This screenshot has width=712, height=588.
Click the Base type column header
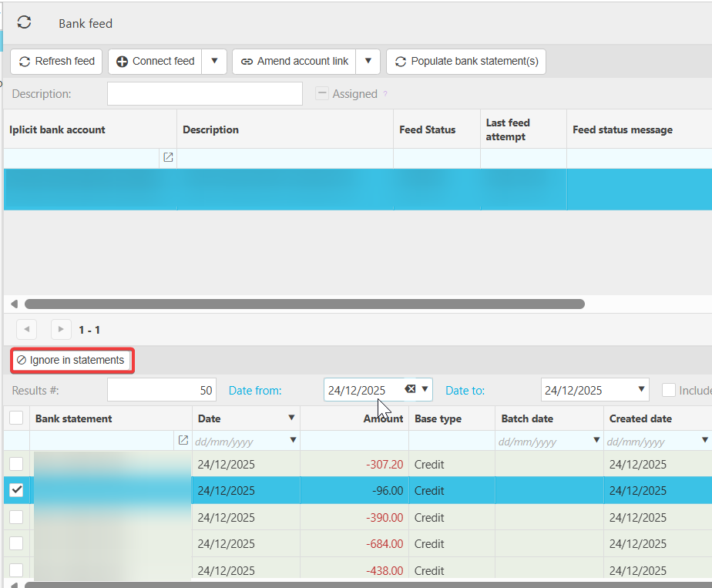click(452, 418)
